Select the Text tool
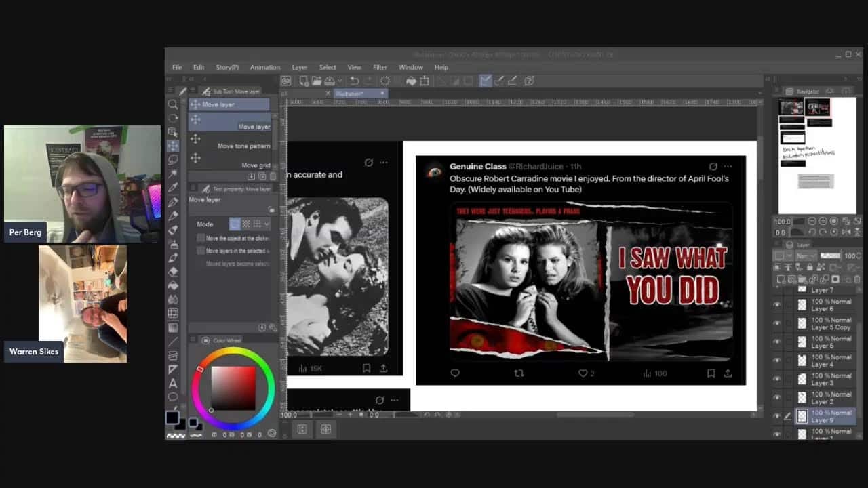868x488 pixels. click(x=173, y=383)
